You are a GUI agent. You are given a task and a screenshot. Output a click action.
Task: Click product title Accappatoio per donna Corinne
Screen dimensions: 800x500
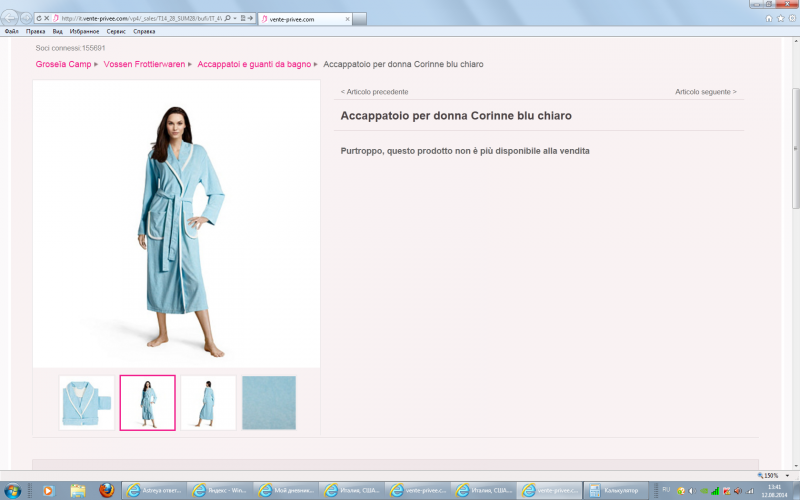coord(456,116)
